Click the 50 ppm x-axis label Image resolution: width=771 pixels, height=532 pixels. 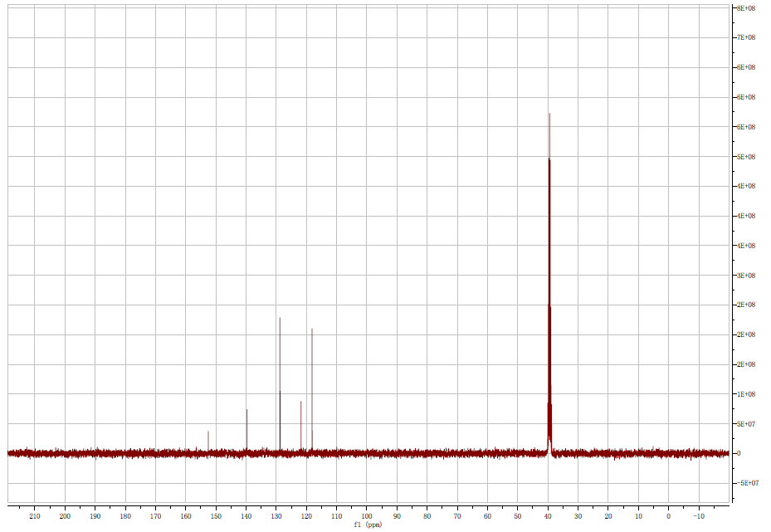click(517, 516)
